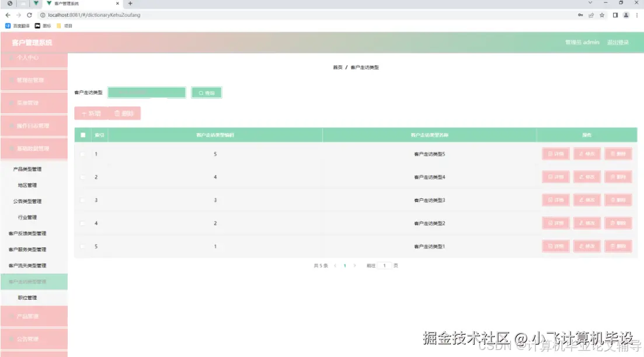Screen dimensions: 644x357
Task: Click 修改 for 客户走访类型4
Action: (587, 177)
